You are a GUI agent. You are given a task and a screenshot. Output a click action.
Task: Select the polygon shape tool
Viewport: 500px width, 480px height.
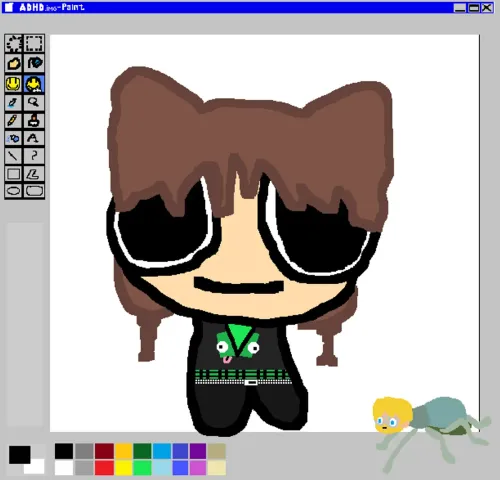pos(34,173)
